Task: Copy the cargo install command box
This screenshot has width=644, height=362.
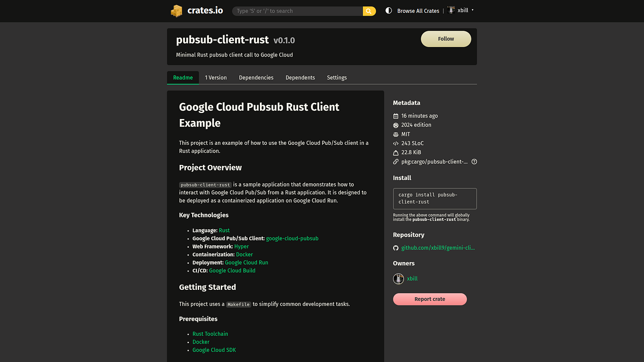Action: pos(435,198)
